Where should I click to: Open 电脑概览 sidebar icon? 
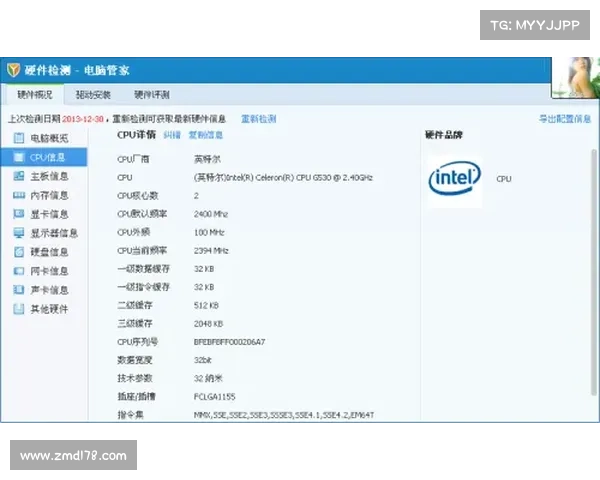(19, 138)
